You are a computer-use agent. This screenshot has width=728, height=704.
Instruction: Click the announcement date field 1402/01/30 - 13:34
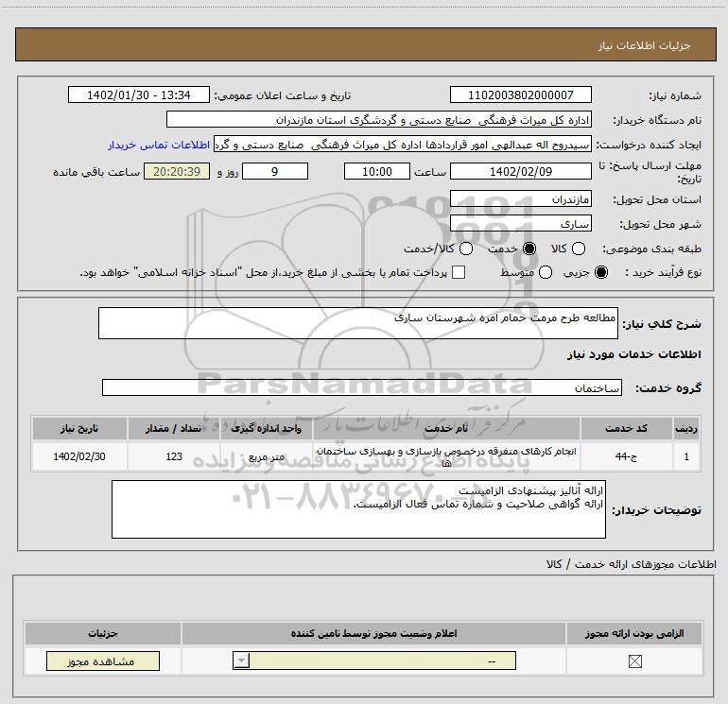pyautogui.click(x=139, y=94)
